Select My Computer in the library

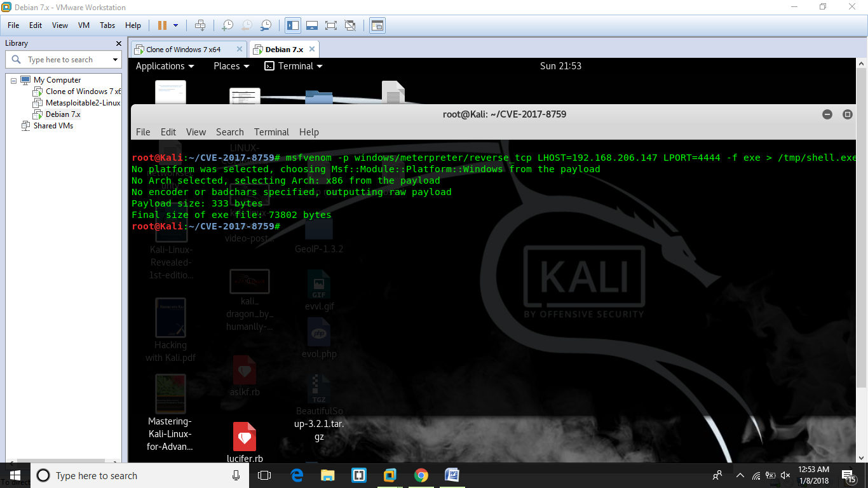coord(57,80)
